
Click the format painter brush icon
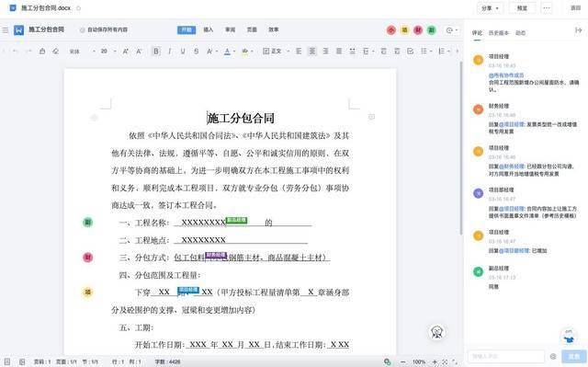click(42, 52)
